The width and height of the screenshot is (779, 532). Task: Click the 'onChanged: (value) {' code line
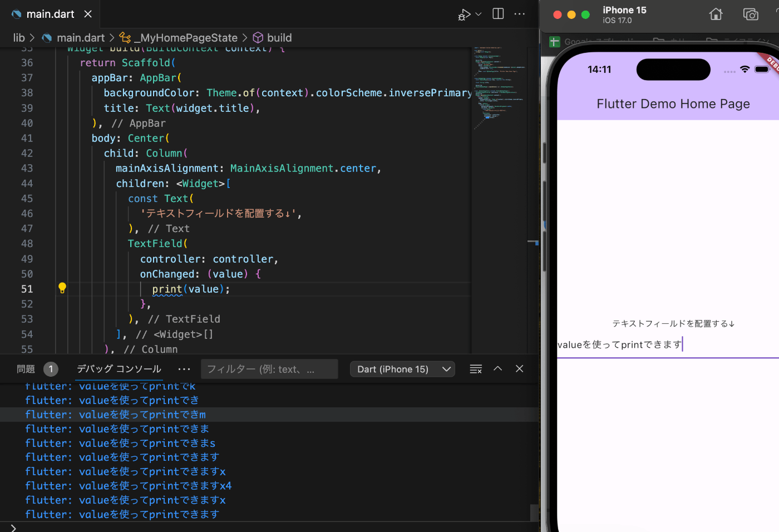(x=200, y=274)
